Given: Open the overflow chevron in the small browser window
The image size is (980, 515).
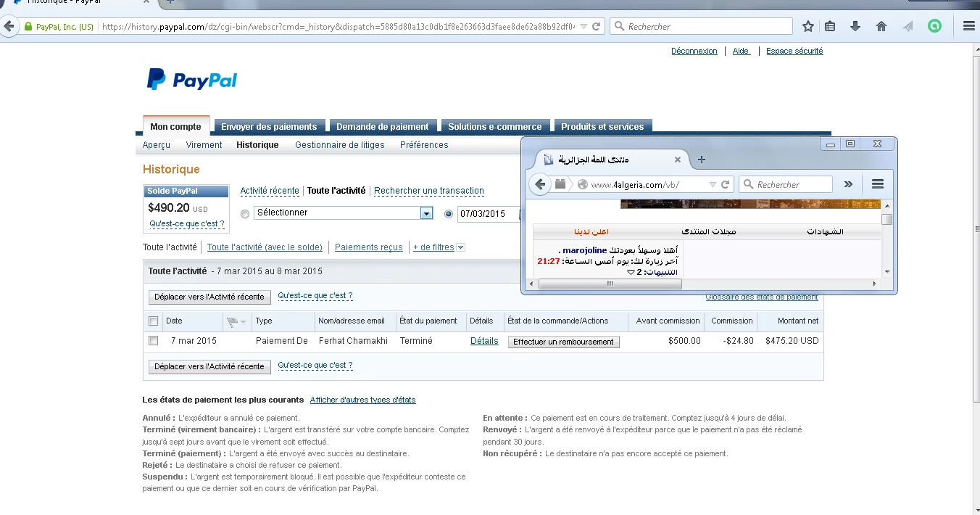Looking at the screenshot, I should click(x=848, y=184).
